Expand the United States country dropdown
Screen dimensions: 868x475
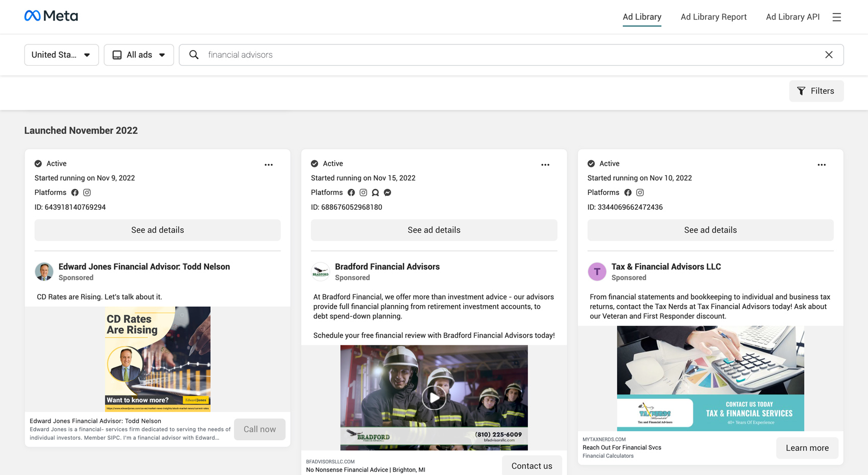(x=61, y=55)
